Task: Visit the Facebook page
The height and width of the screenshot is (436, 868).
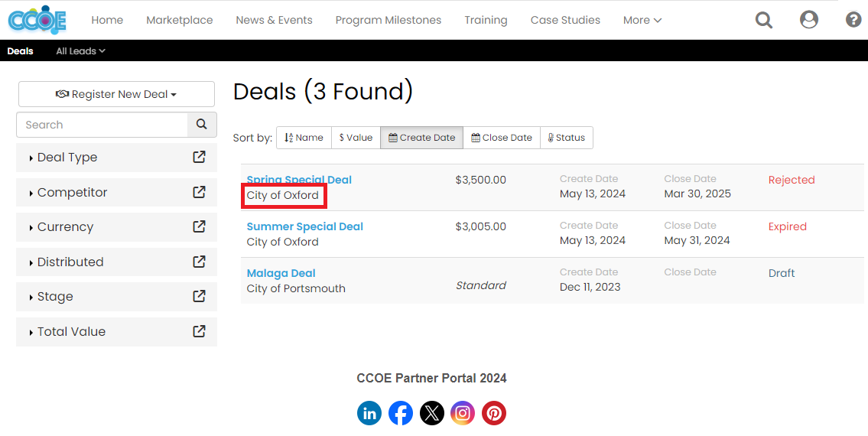Action: coord(400,413)
